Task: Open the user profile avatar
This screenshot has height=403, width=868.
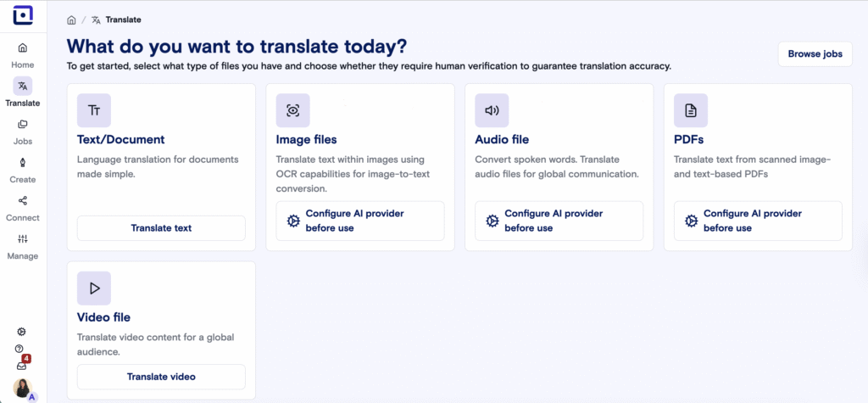Action: coord(23,389)
